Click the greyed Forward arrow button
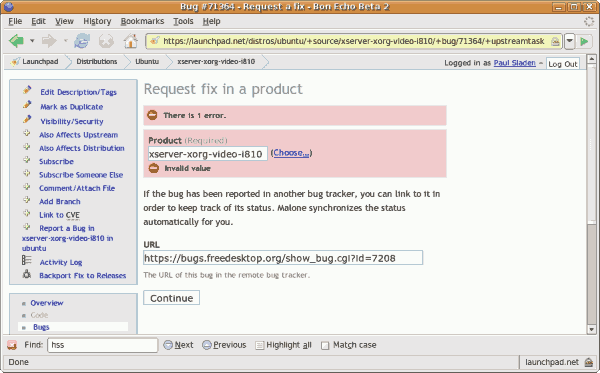This screenshot has height=373, width=600. tap(49, 41)
